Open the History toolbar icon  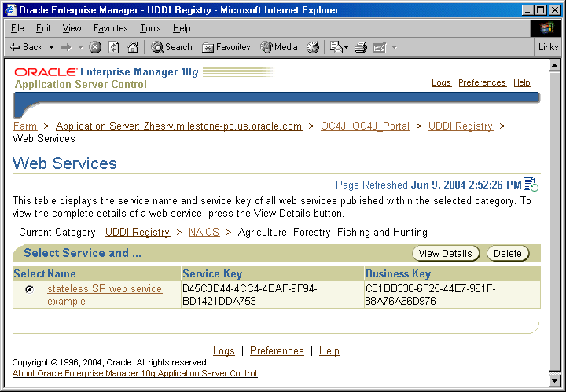313,47
